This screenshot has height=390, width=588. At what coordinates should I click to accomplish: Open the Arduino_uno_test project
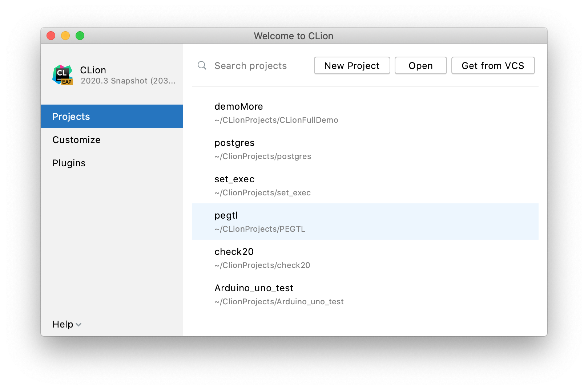pos(365,294)
